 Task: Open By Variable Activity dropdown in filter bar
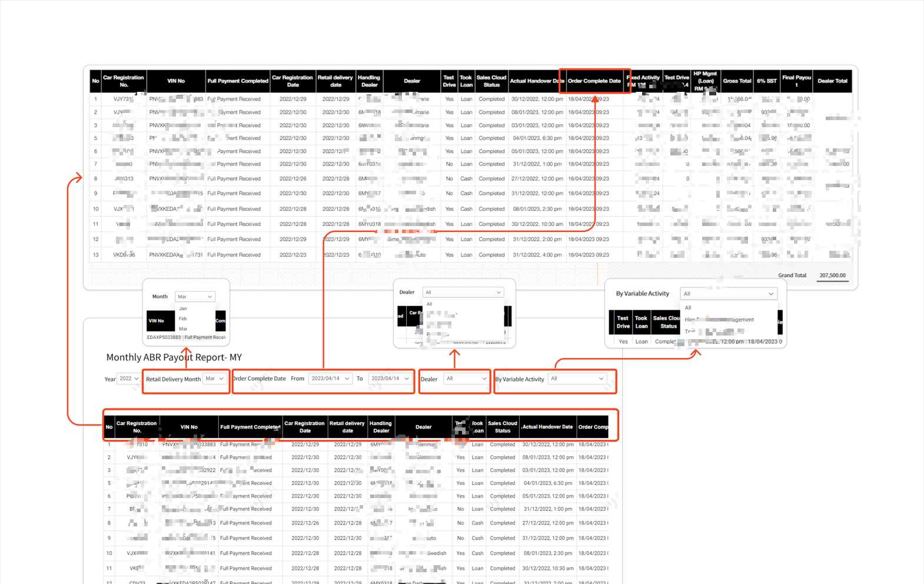(577, 379)
